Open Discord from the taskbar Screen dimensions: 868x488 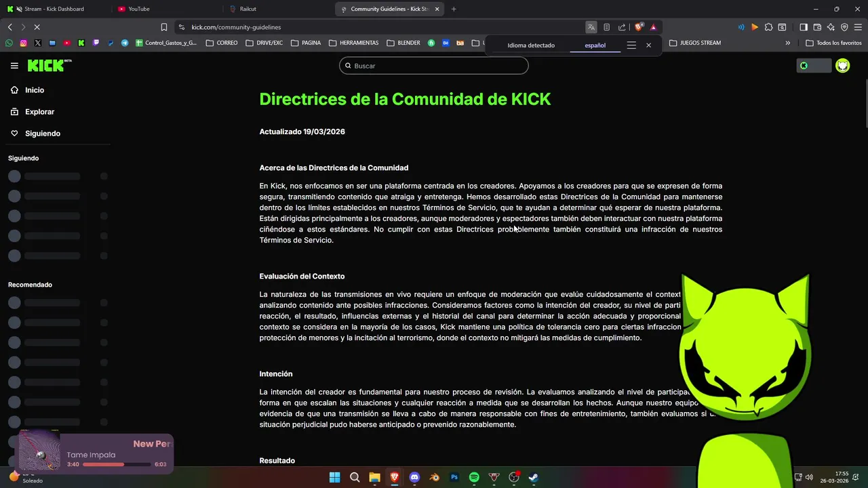coord(414,477)
